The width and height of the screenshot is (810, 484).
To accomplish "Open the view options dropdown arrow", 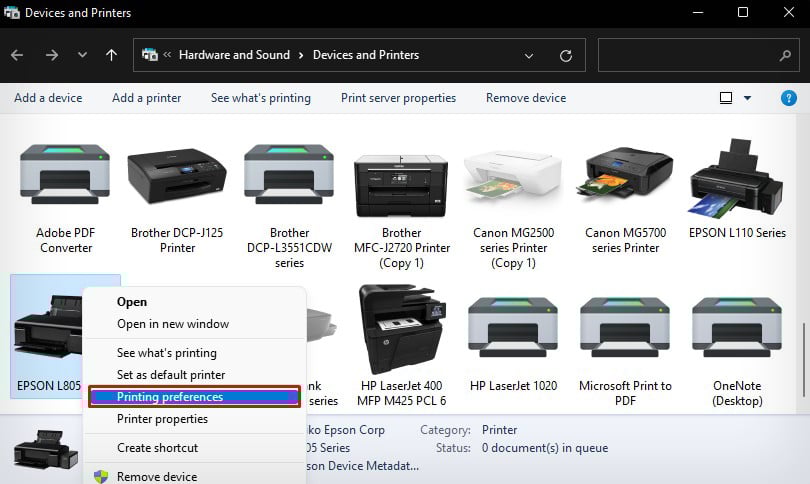I will click(x=747, y=98).
